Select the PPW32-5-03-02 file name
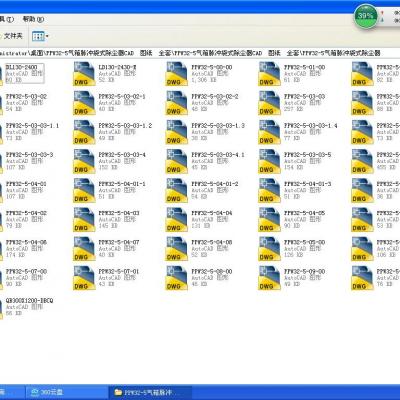 (x=26, y=97)
